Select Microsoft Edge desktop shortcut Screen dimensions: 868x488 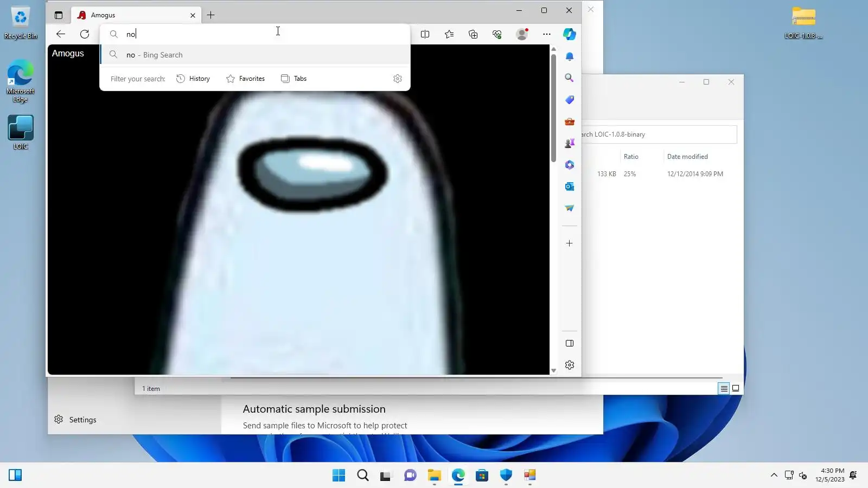[21, 81]
